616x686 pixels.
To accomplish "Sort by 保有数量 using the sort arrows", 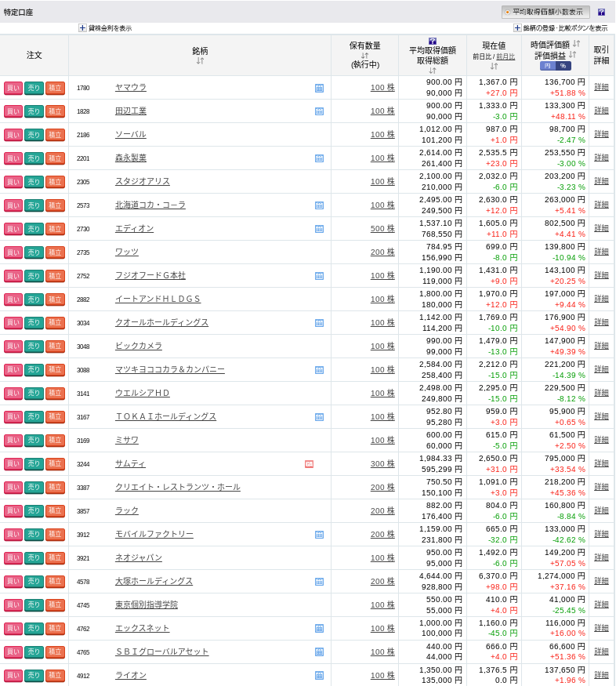I will point(364,56).
